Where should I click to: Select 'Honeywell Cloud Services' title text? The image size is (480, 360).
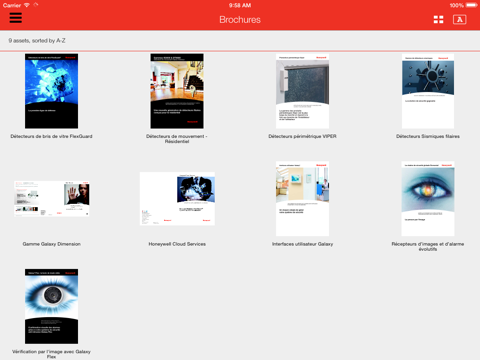coord(177,244)
